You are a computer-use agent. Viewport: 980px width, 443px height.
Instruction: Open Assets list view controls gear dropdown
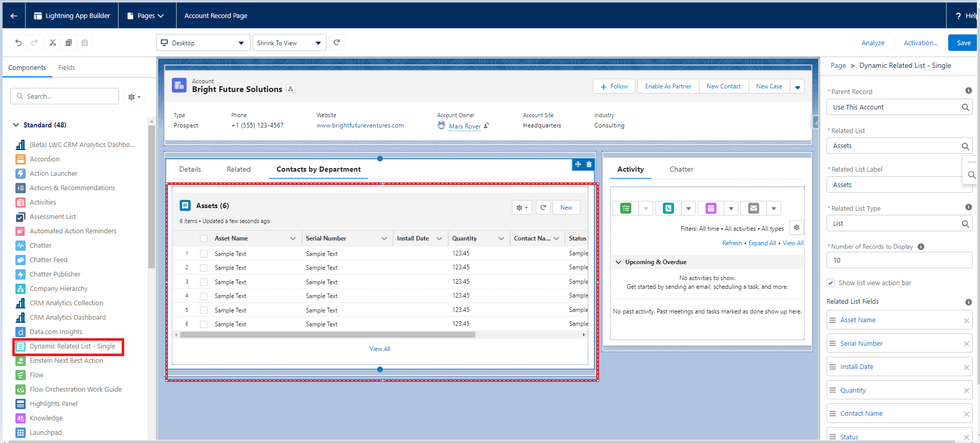pyautogui.click(x=522, y=208)
